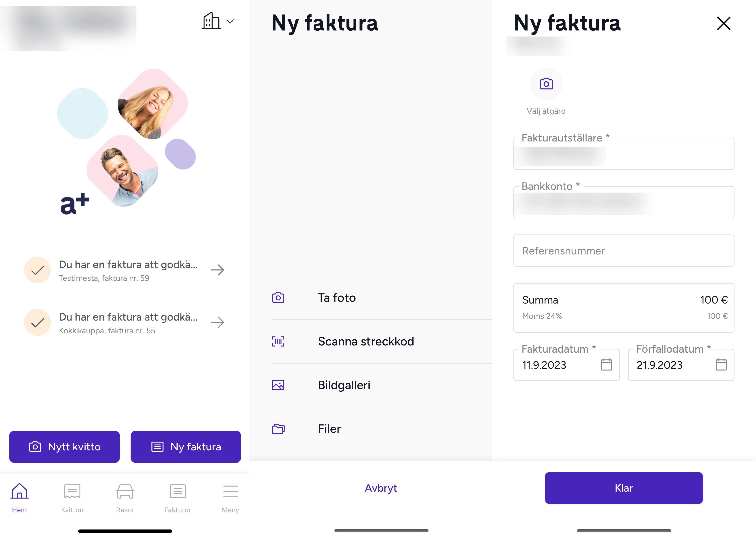This screenshot has width=756, height=538.
Task: Cancel with the Avbryt link
Action: (x=381, y=488)
